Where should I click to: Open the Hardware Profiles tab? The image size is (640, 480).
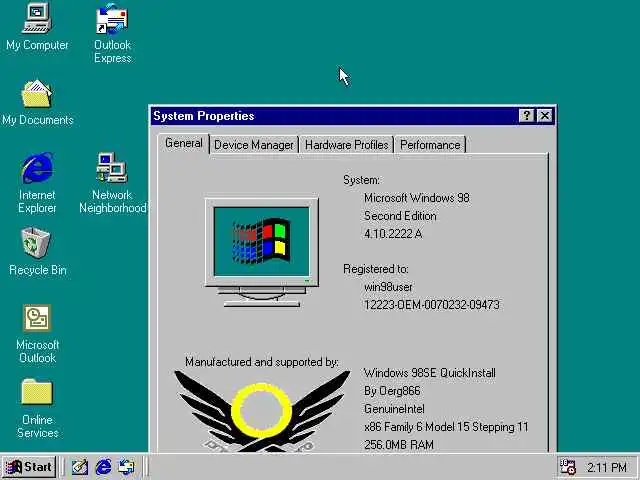(347, 145)
